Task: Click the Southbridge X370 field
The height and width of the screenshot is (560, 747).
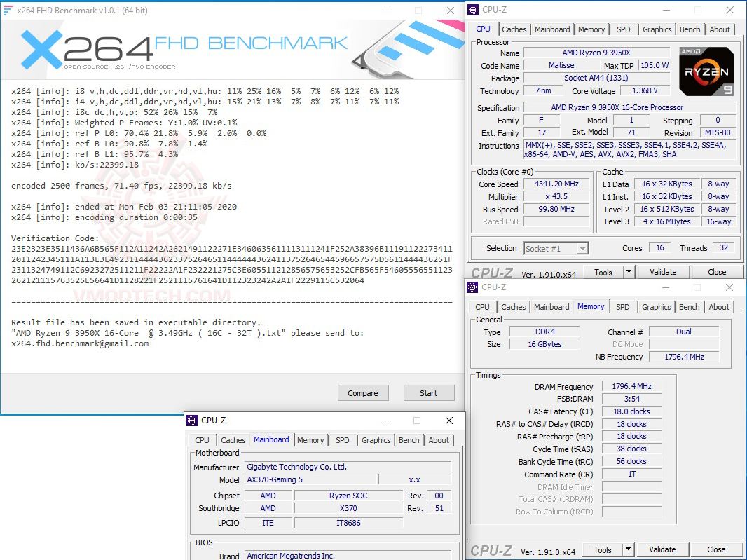Action: [x=348, y=508]
